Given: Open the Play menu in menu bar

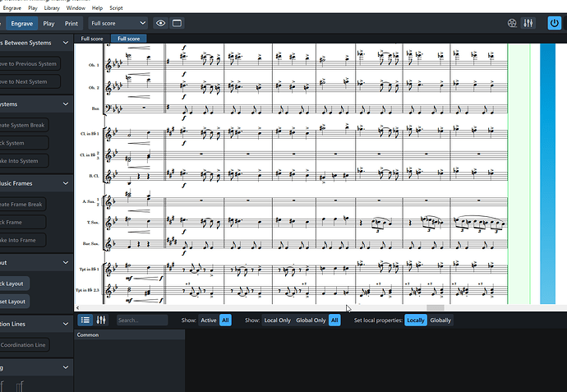Looking at the screenshot, I should point(33,8).
